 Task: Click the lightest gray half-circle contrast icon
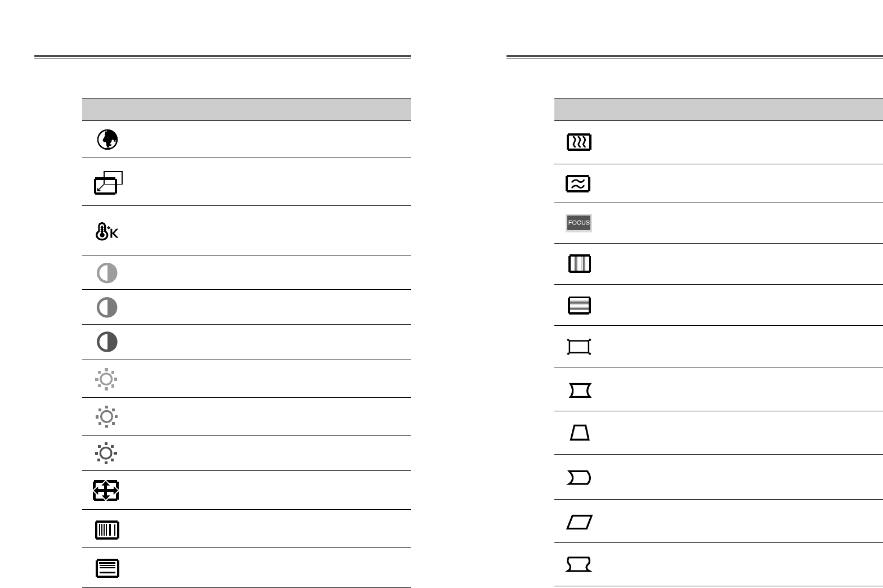(x=107, y=273)
